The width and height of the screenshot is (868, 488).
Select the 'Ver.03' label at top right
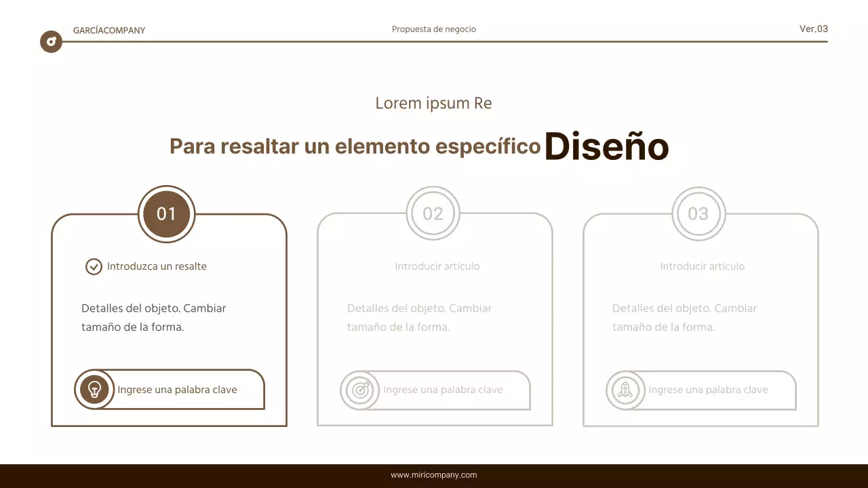pos(813,29)
